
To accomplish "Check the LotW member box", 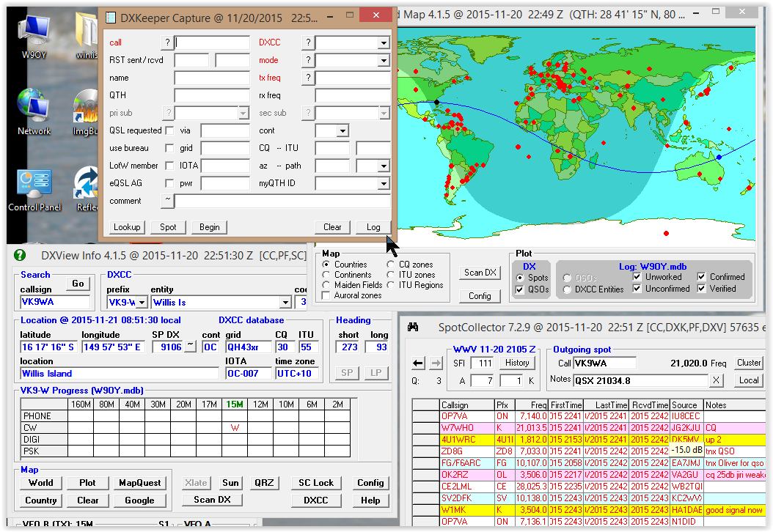I will coord(169,166).
